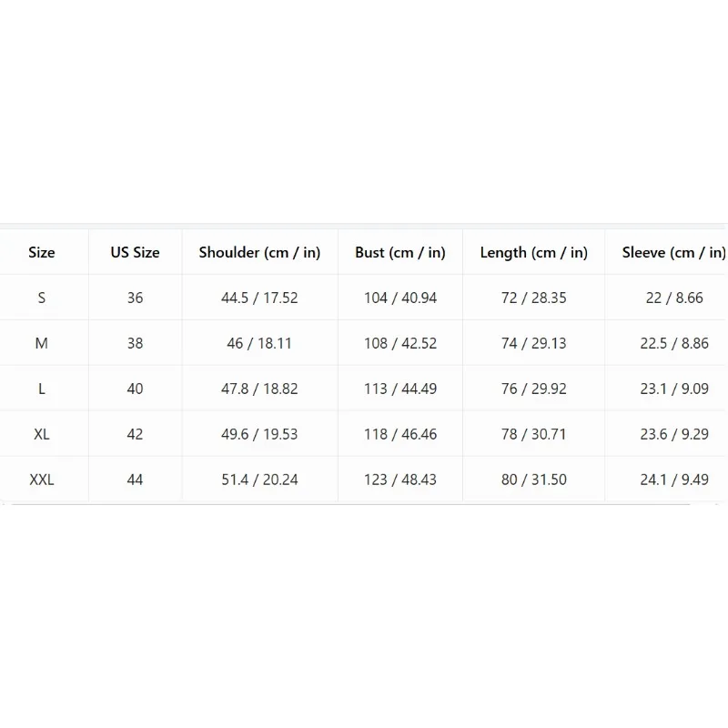Select the size XXL cell
728x728 pixels.
(x=41, y=480)
